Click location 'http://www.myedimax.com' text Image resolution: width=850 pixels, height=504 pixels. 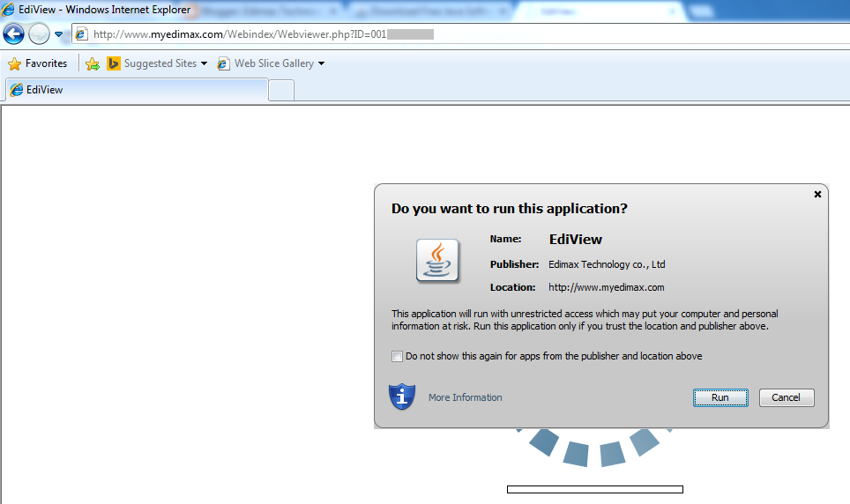pyautogui.click(x=606, y=287)
